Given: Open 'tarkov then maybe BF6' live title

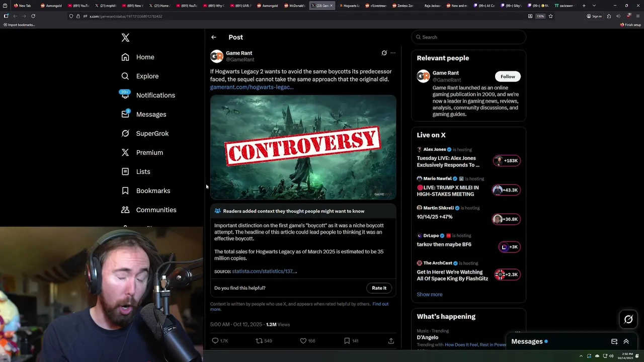Looking at the screenshot, I should tap(444, 244).
